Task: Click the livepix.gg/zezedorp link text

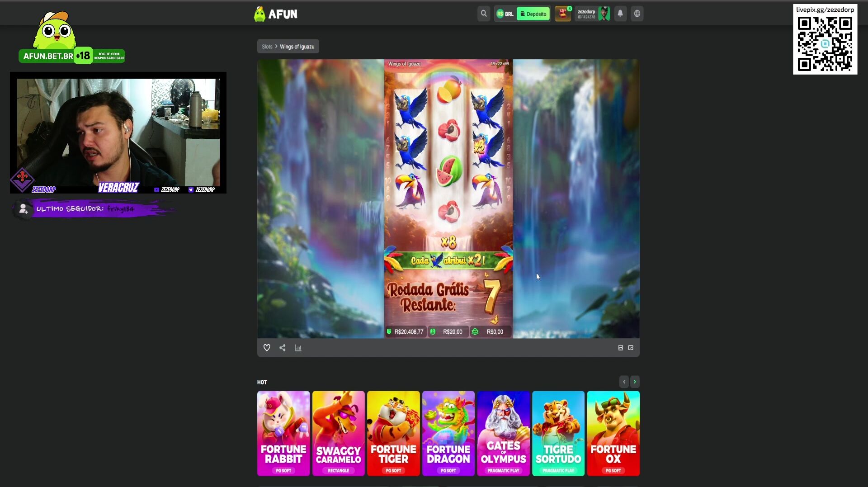Action: point(825,9)
